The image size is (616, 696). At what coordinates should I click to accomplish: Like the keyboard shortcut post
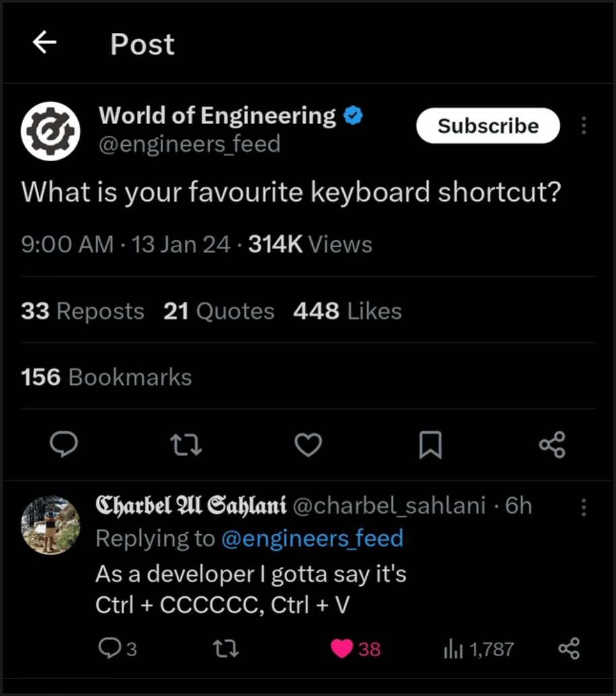click(309, 444)
